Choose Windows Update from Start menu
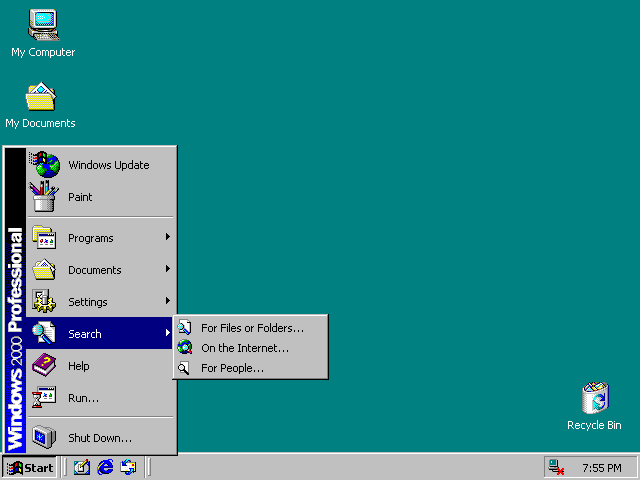 (x=100, y=164)
